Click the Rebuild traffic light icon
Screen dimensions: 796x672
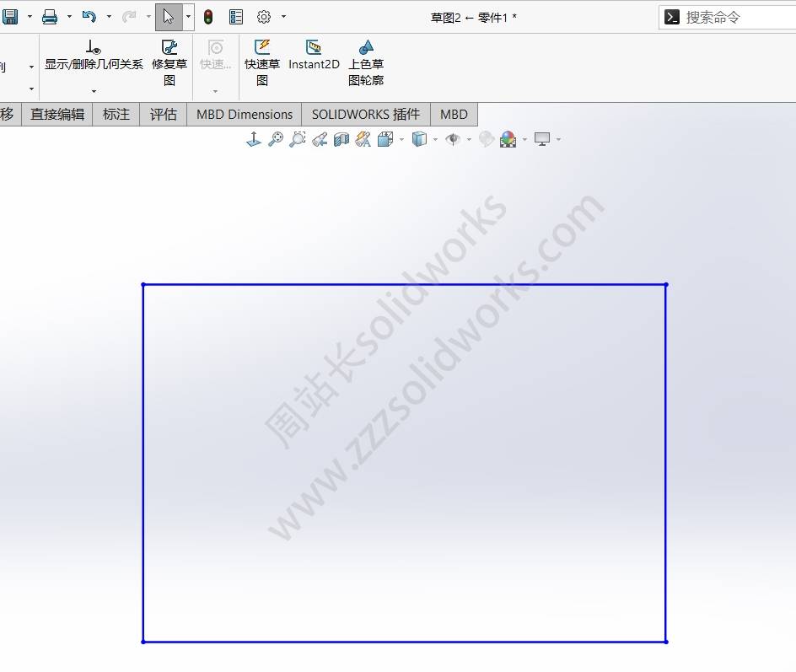(x=208, y=17)
